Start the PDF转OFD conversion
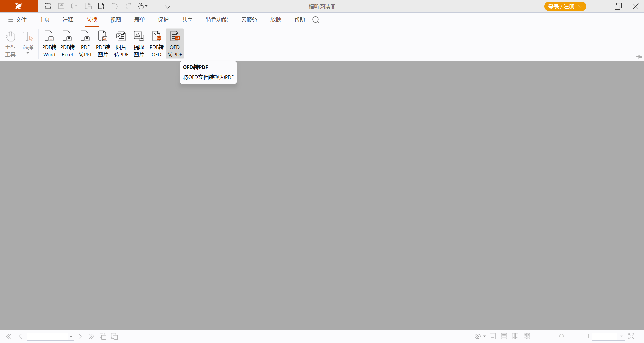Image resolution: width=644 pixels, height=343 pixels. 156,44
